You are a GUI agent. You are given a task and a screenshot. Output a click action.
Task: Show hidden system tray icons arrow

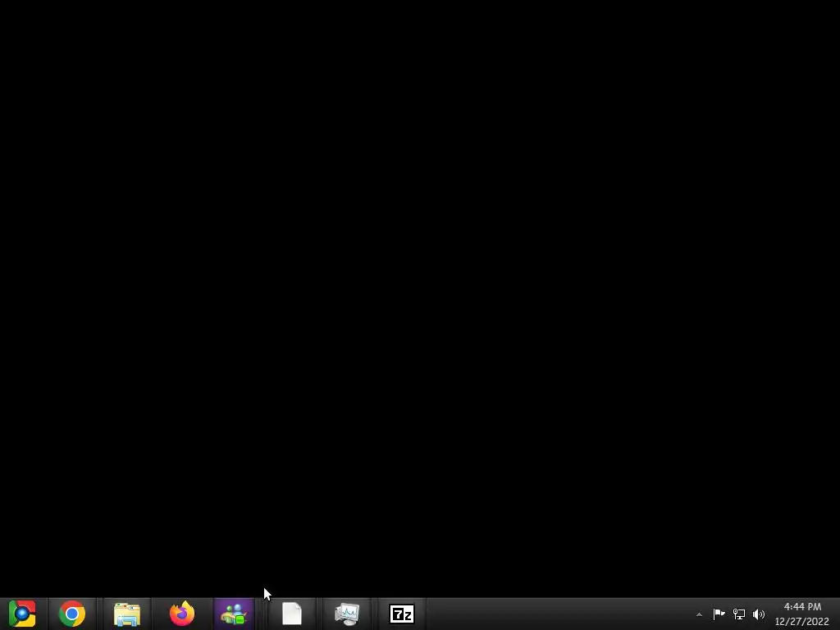699,614
